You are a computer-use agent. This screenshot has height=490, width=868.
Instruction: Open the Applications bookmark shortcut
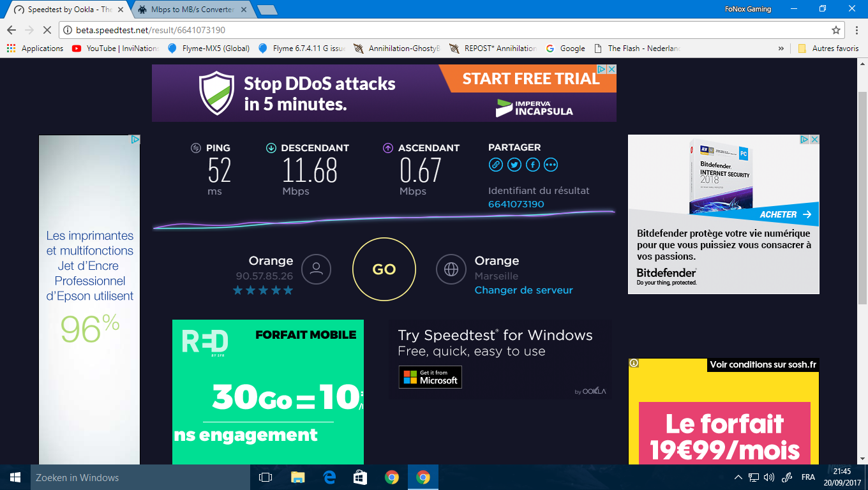[x=35, y=48]
